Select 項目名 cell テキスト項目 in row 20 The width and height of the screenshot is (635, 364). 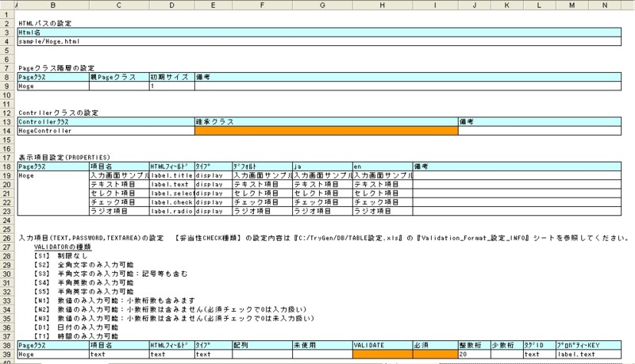(119, 185)
